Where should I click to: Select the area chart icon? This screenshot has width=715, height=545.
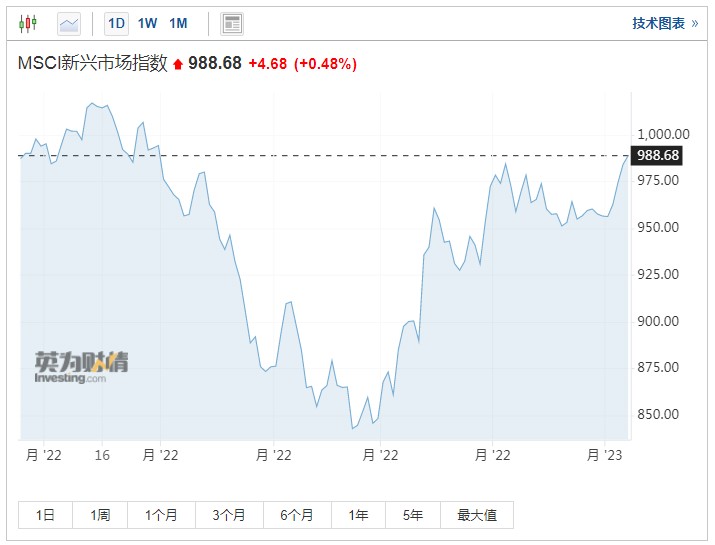69,23
